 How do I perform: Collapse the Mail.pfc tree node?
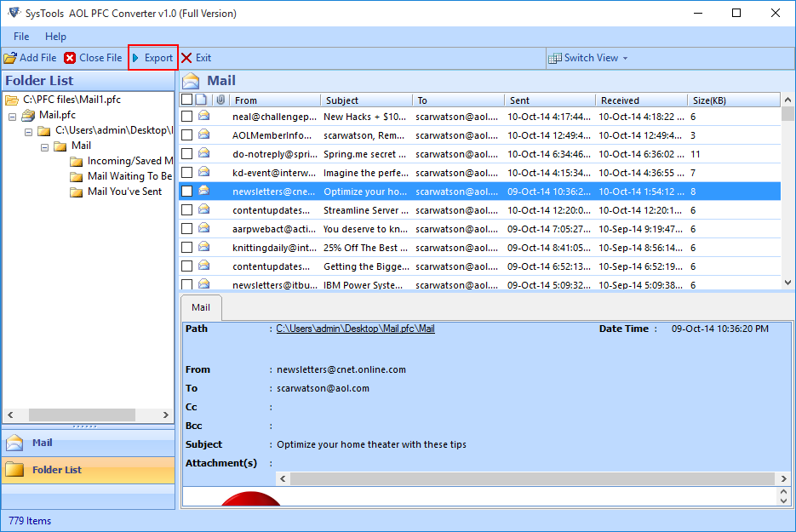[x=12, y=117]
